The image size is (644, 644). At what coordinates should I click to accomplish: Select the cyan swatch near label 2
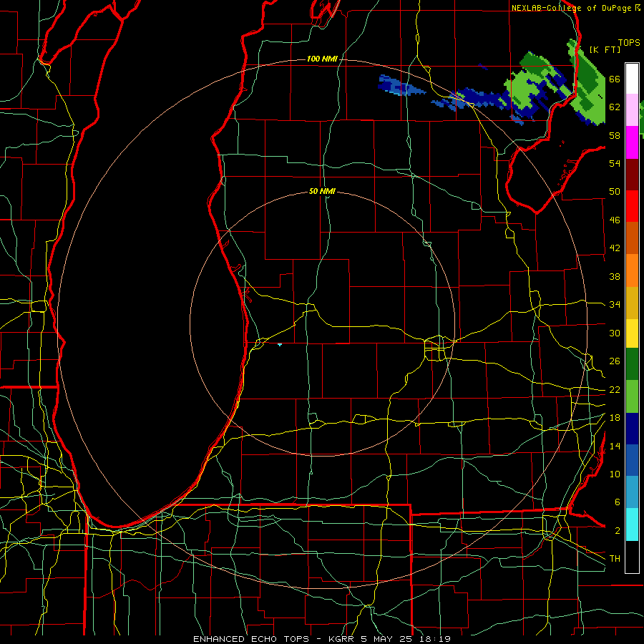tap(632, 525)
